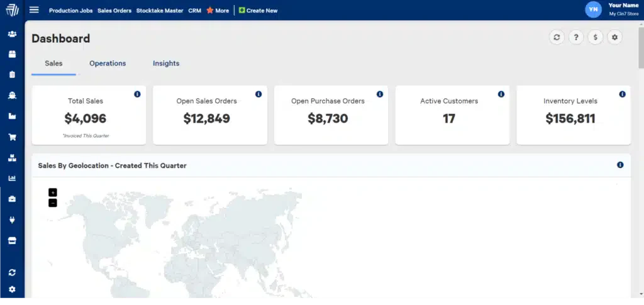Viewport: 644px width, 305px height.
Task: Switch to the Insights tab
Action: pos(166,64)
